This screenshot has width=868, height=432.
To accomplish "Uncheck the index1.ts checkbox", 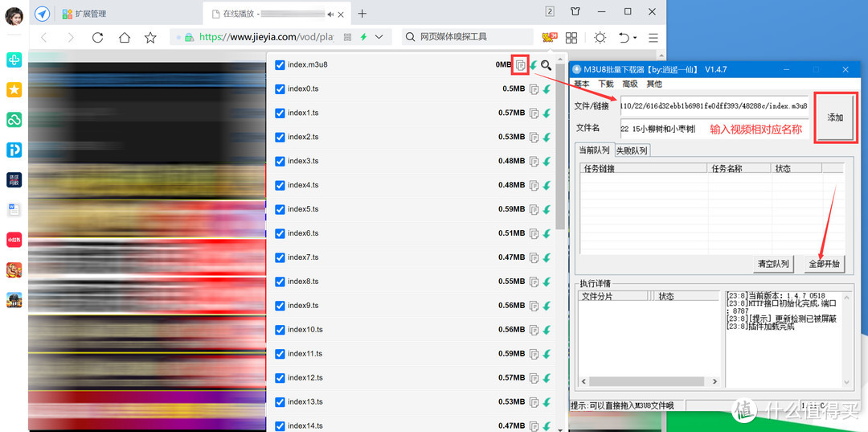I will 280,113.
